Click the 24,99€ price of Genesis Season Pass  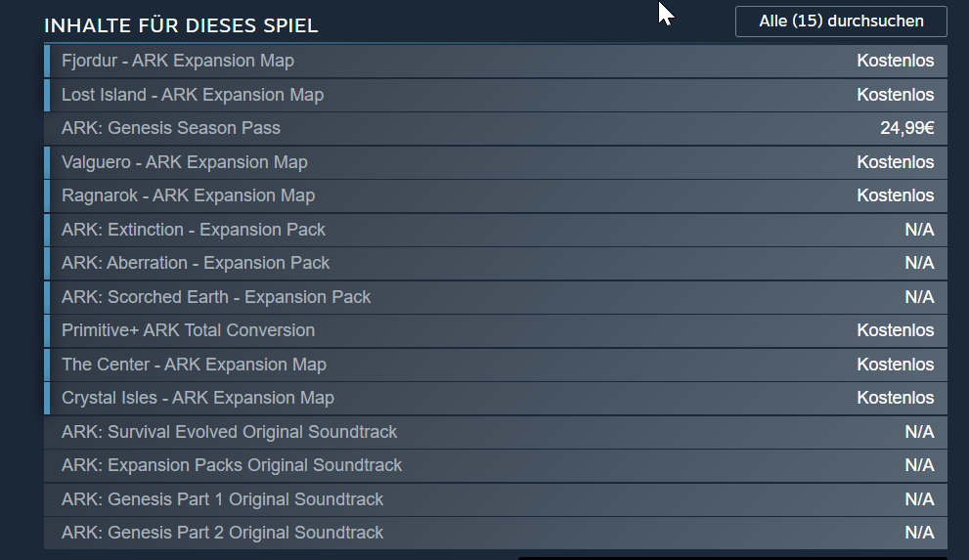(x=907, y=128)
